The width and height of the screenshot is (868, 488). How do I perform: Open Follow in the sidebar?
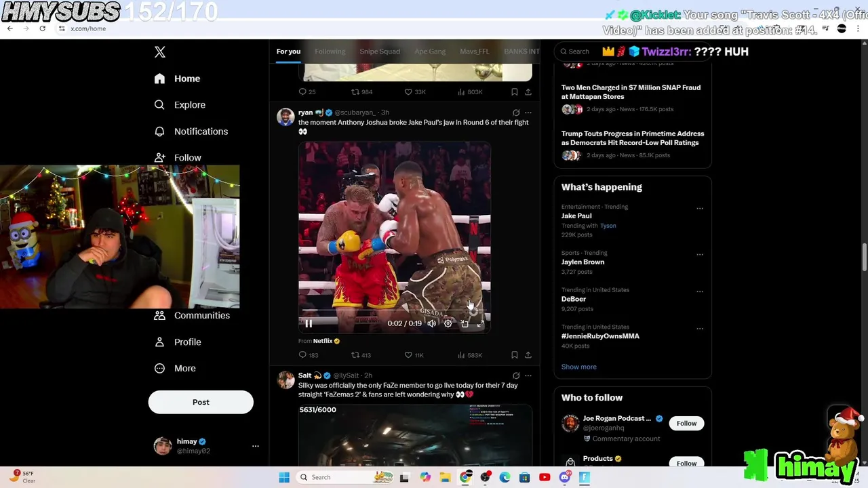(x=178, y=158)
